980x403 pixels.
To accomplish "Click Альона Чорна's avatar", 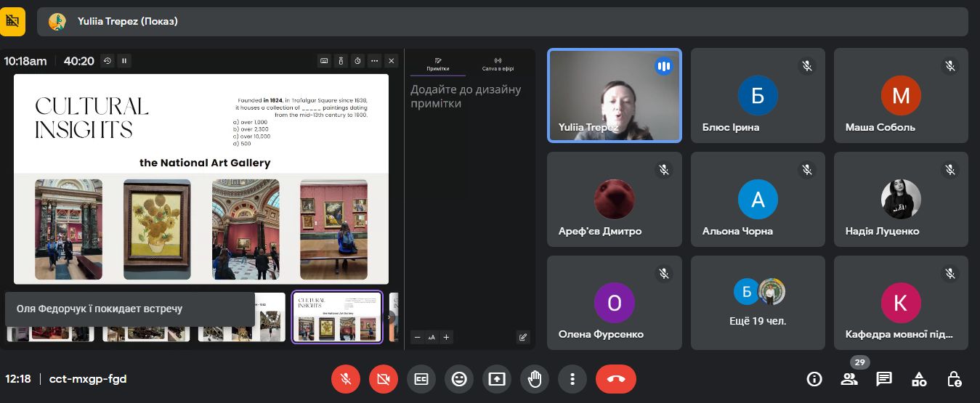I will click(x=758, y=199).
